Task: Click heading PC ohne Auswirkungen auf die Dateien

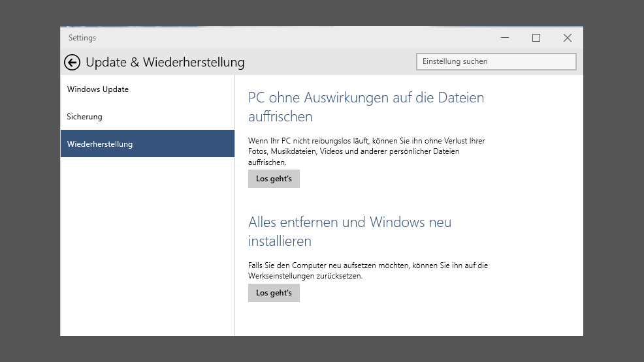Action: (366, 107)
